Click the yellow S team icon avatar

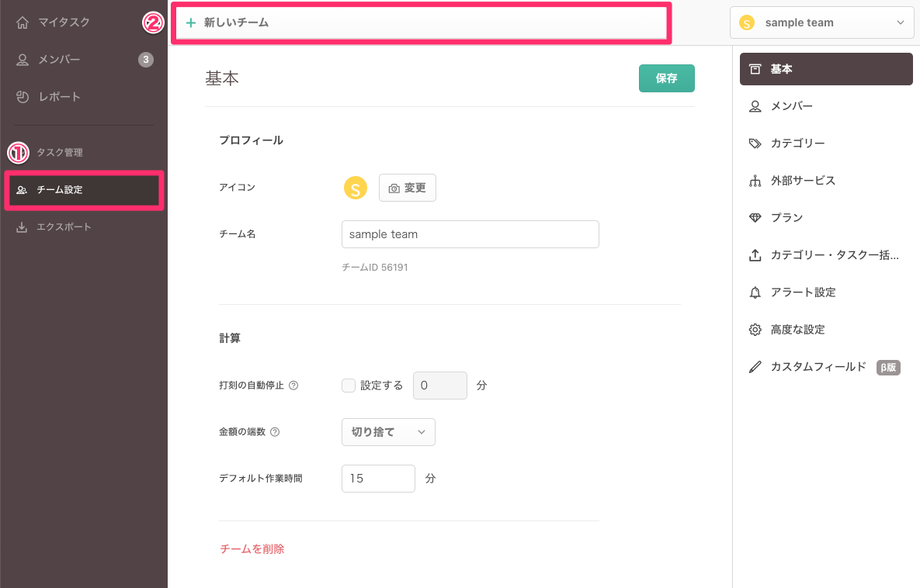[355, 188]
